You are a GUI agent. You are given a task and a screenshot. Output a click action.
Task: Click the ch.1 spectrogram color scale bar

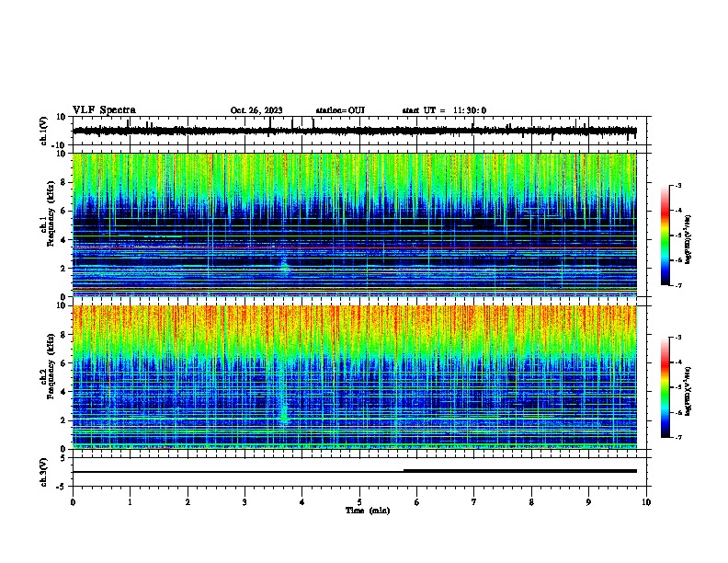coord(665,236)
